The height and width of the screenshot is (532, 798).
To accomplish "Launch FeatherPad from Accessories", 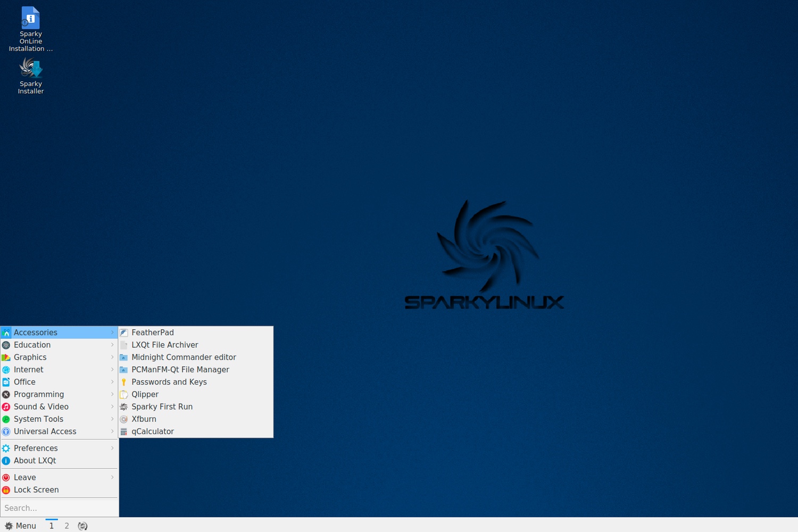I will [x=196, y=332].
